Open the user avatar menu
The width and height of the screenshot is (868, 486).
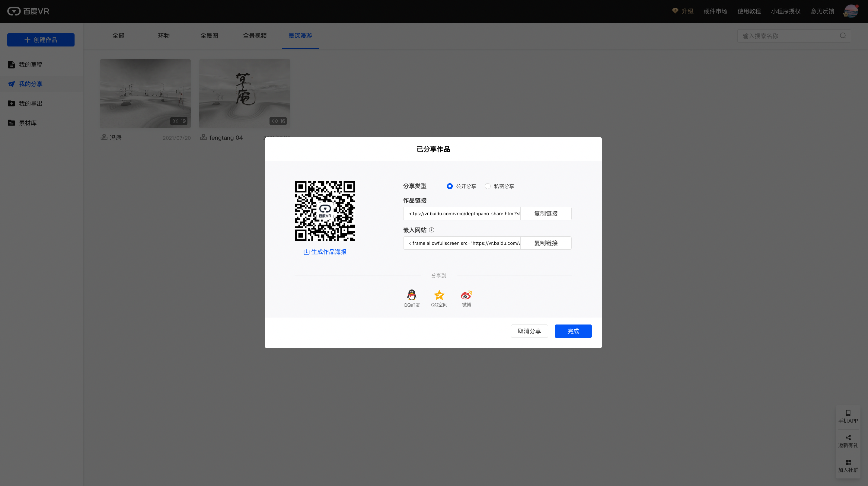(x=850, y=11)
